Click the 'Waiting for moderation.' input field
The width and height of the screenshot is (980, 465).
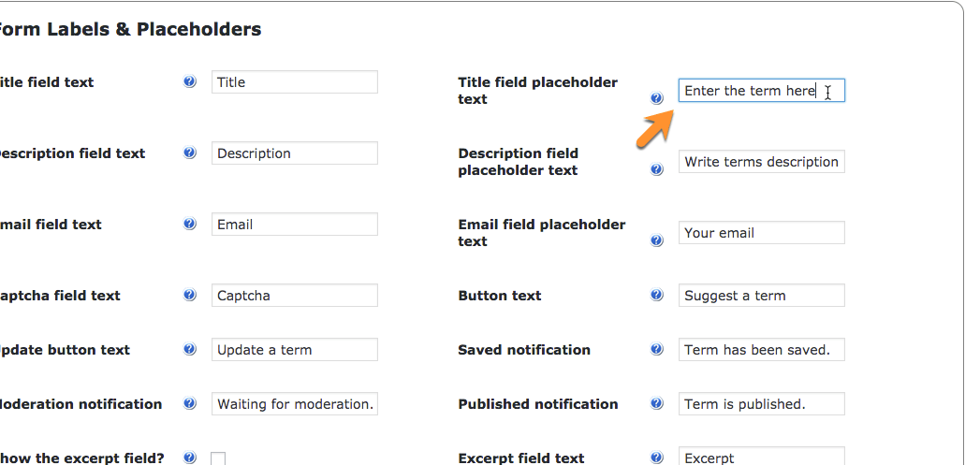click(x=294, y=404)
